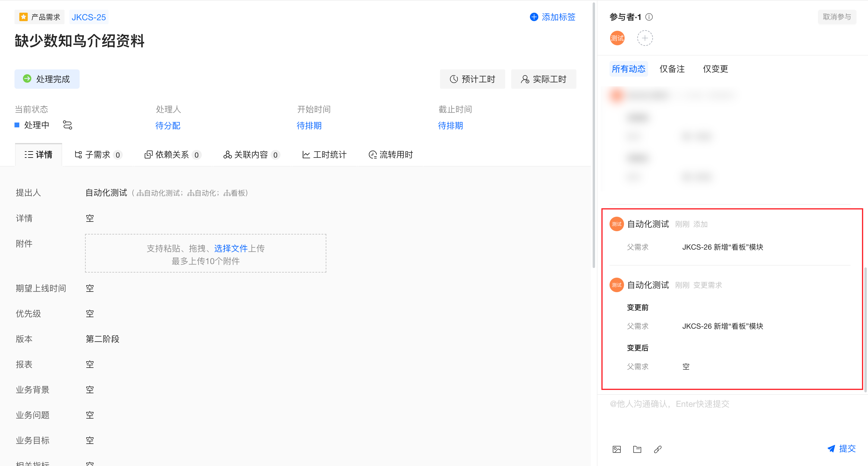Filter activity to 仅备注
Image resolution: width=868 pixels, height=466 pixels.
672,69
